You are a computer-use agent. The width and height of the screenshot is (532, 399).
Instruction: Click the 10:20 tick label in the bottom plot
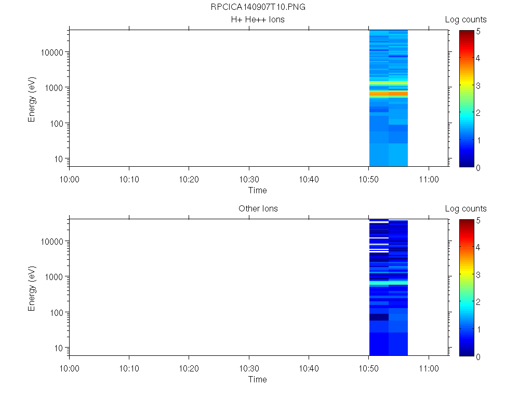tap(189, 368)
